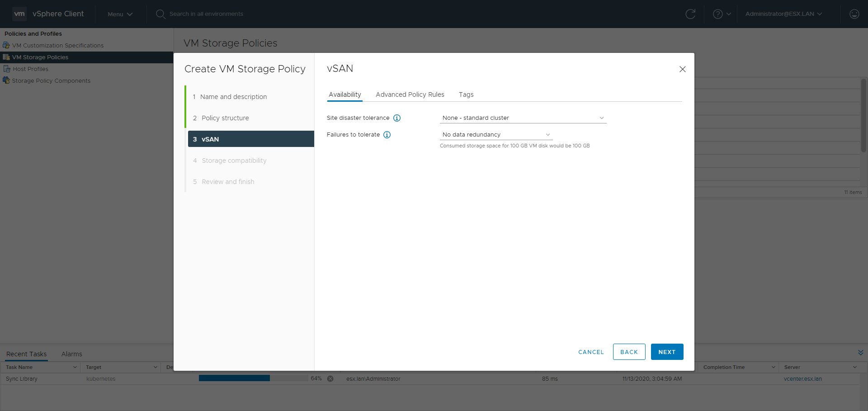The image size is (868, 411).
Task: Open Site disaster tolerance dropdown
Action: [x=523, y=118]
